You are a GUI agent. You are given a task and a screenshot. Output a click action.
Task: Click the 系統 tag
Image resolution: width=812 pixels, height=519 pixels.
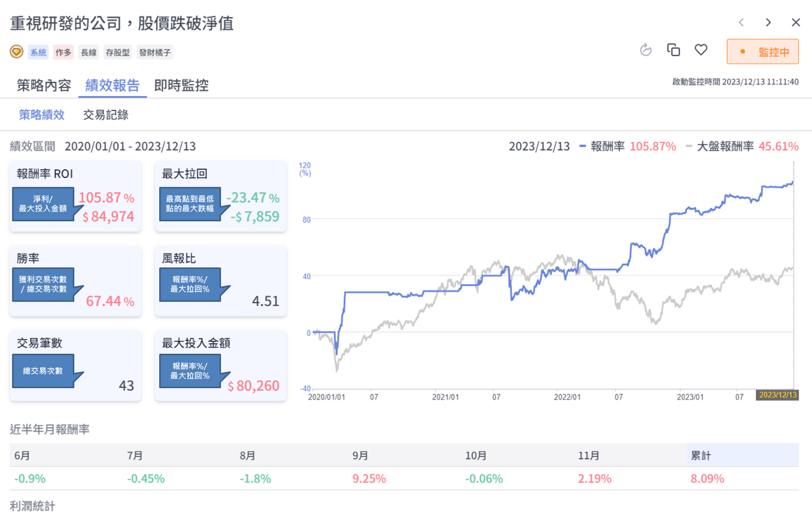(x=38, y=52)
